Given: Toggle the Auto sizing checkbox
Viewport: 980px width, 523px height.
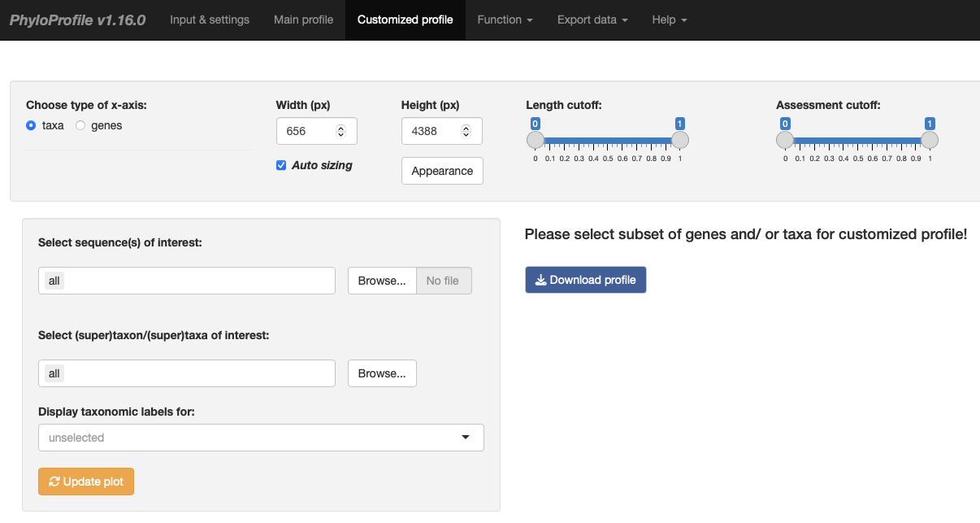Looking at the screenshot, I should point(281,165).
